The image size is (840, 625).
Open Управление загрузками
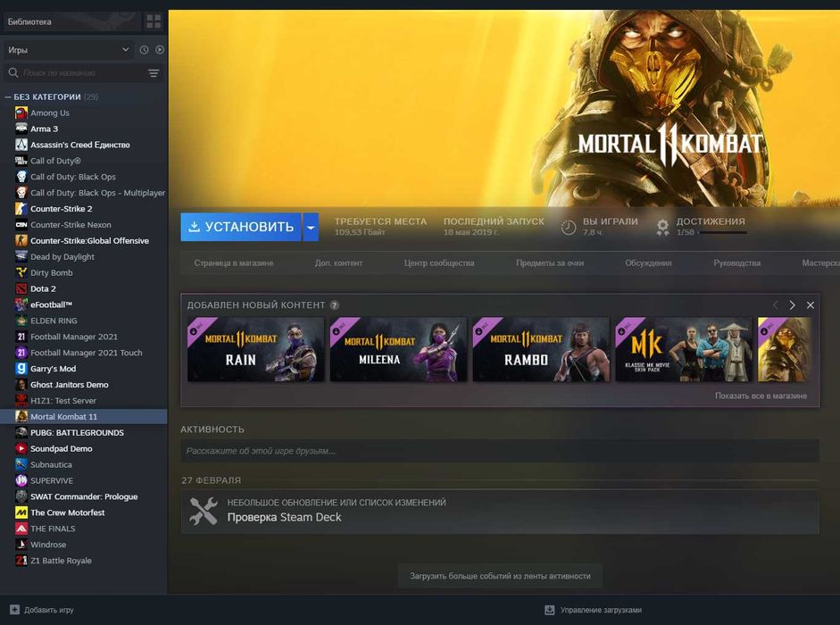coord(593,610)
